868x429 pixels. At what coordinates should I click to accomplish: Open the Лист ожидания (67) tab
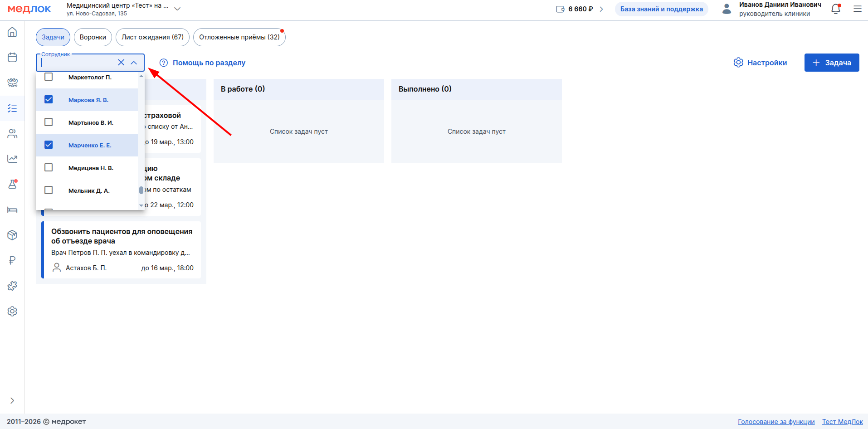[x=152, y=37]
